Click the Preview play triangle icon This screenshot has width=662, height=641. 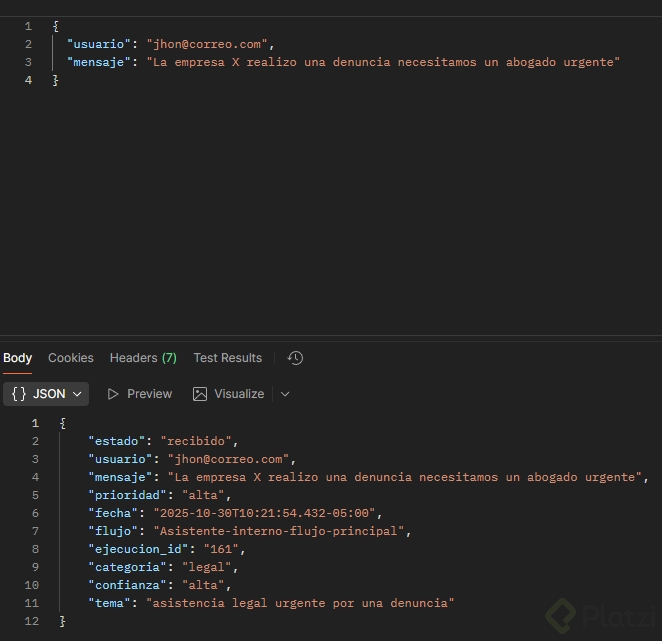point(113,394)
